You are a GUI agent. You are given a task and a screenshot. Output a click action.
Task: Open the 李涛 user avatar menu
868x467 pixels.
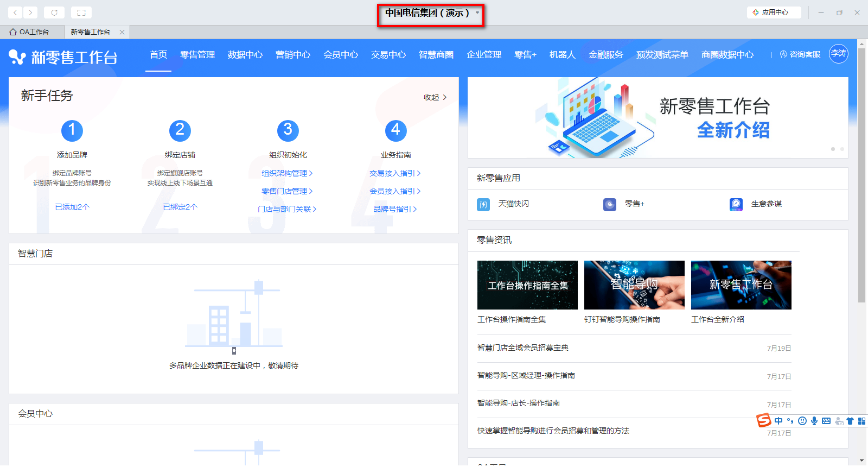[x=839, y=54]
